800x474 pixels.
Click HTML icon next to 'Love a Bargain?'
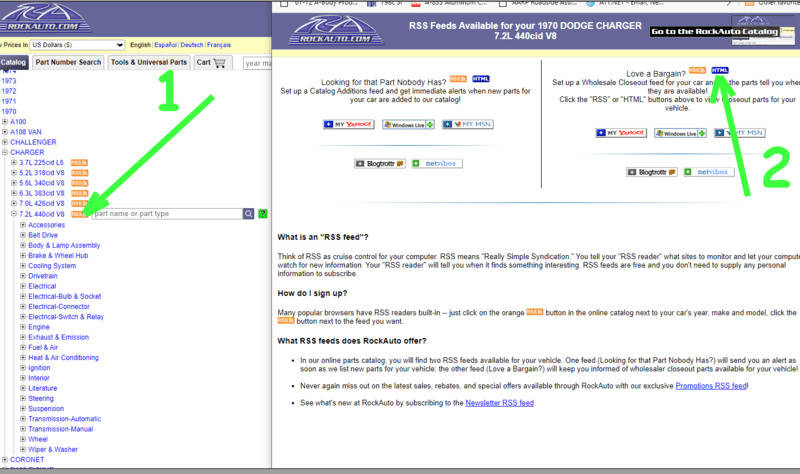720,70
